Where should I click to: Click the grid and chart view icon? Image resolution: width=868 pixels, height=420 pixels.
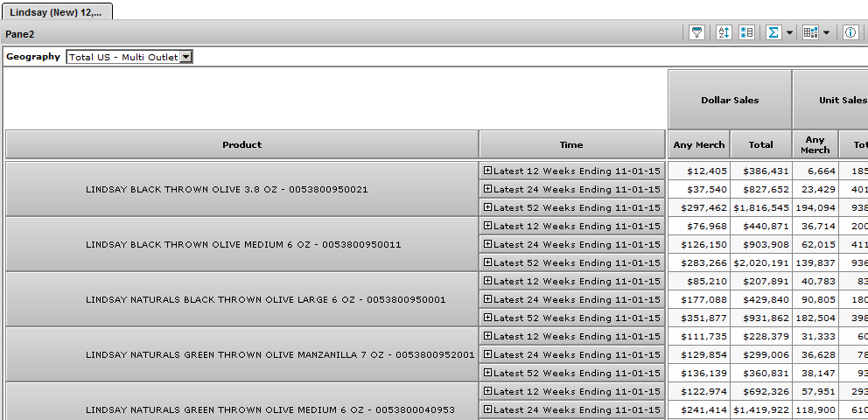810,32
